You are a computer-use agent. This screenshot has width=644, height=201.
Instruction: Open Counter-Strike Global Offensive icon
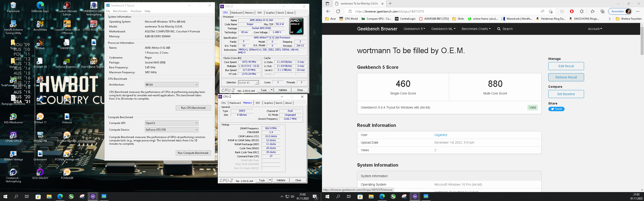coord(67,27)
